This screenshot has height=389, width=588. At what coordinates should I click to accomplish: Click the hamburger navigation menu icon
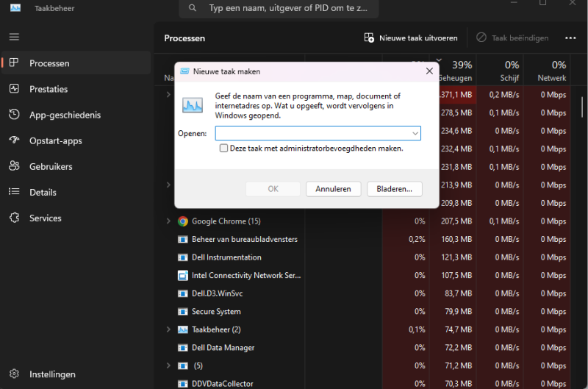pos(14,37)
